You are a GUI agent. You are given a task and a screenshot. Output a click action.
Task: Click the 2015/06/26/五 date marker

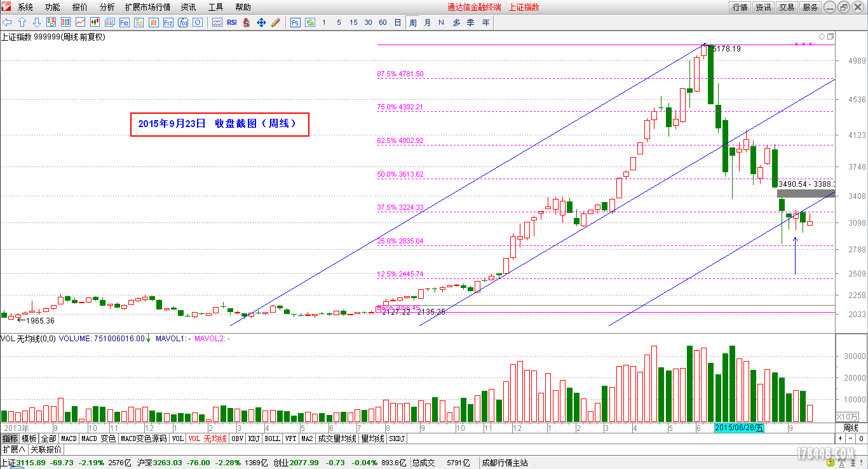pos(740,428)
